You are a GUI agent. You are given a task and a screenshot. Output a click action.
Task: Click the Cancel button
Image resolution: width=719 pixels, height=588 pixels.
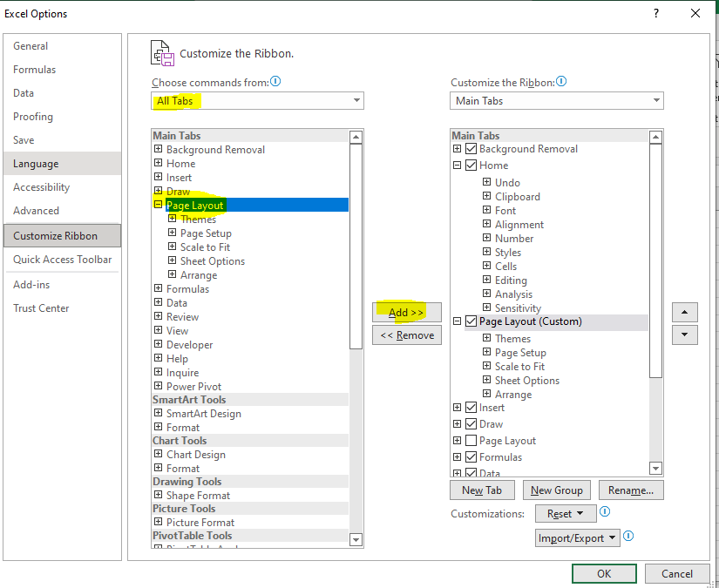coord(677,573)
